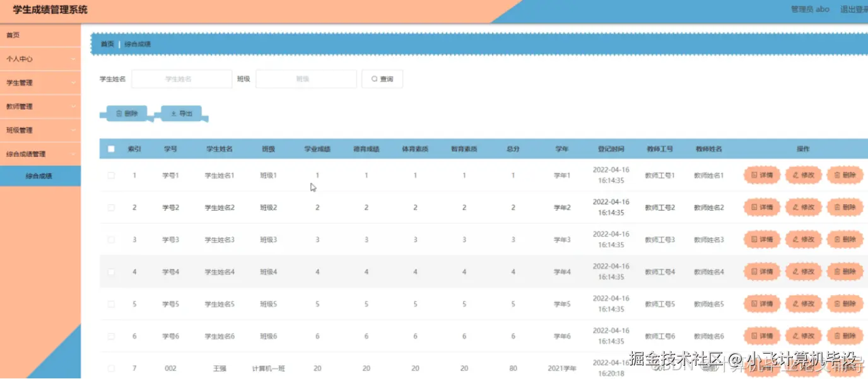This screenshot has width=868, height=379.
Task: Open details for row 学号1
Action: 762,175
